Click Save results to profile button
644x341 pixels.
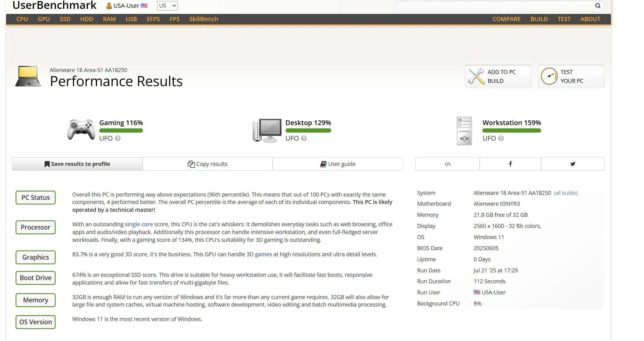77,164
